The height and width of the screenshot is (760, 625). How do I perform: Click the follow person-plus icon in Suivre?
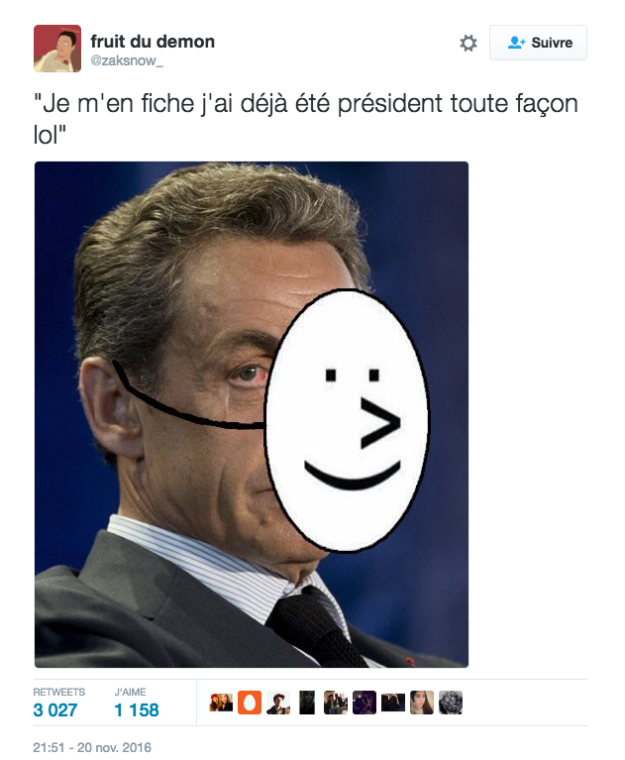click(x=516, y=43)
